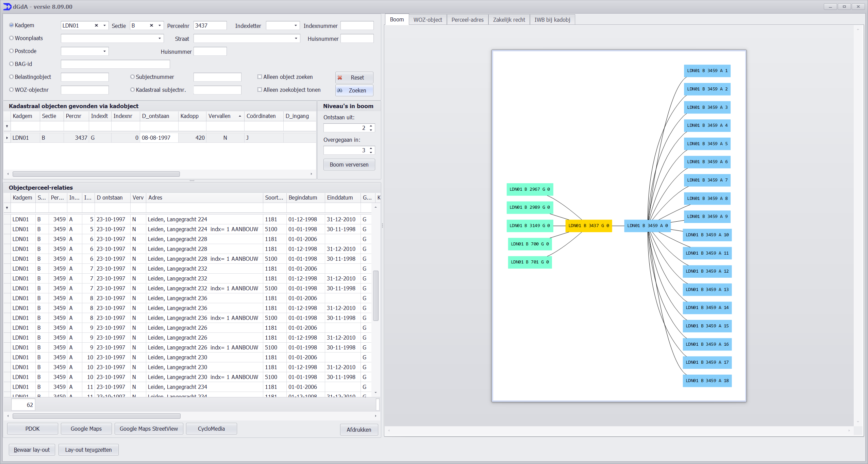Sort by the Begindatum column header
Screen dimensions: 868x464
point(305,198)
